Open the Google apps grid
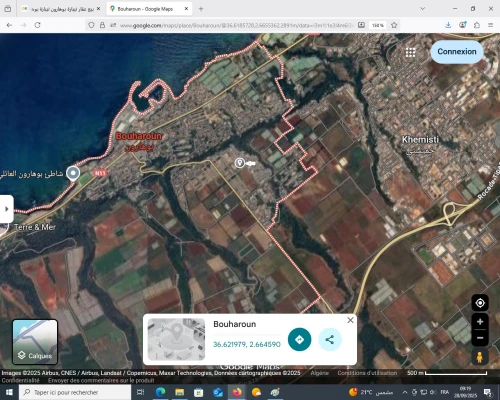 click(x=410, y=52)
